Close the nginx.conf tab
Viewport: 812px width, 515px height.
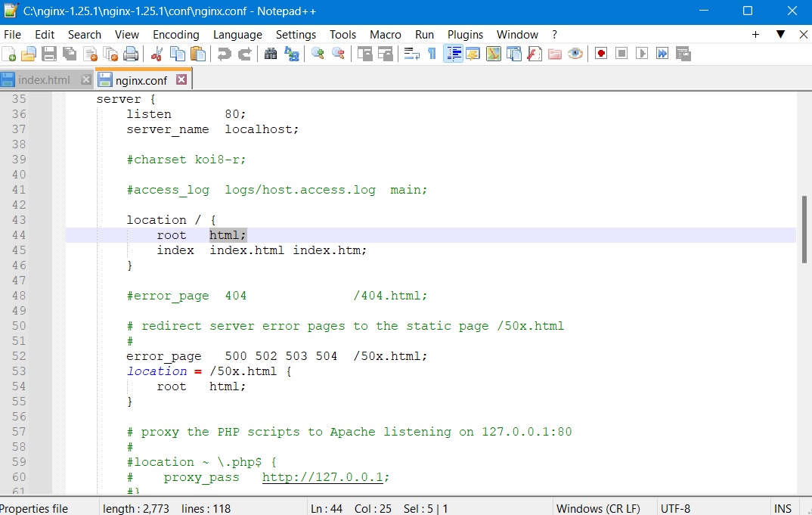click(x=180, y=78)
